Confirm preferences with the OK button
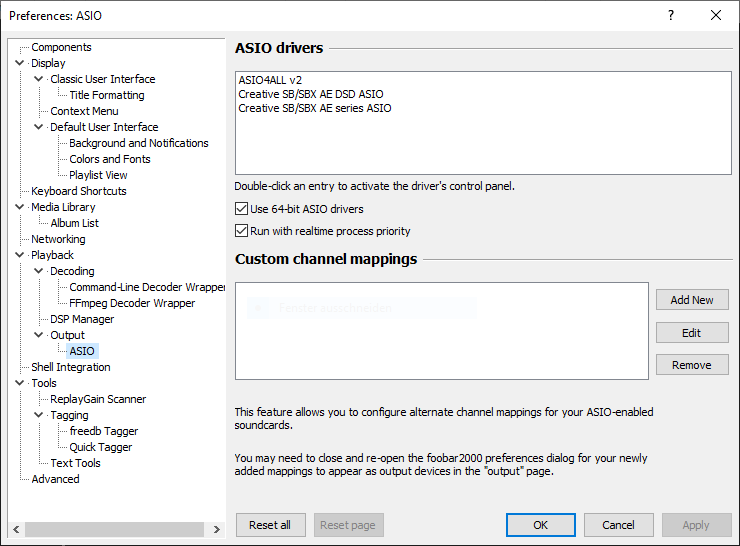This screenshot has height=546, width=740. (540, 525)
